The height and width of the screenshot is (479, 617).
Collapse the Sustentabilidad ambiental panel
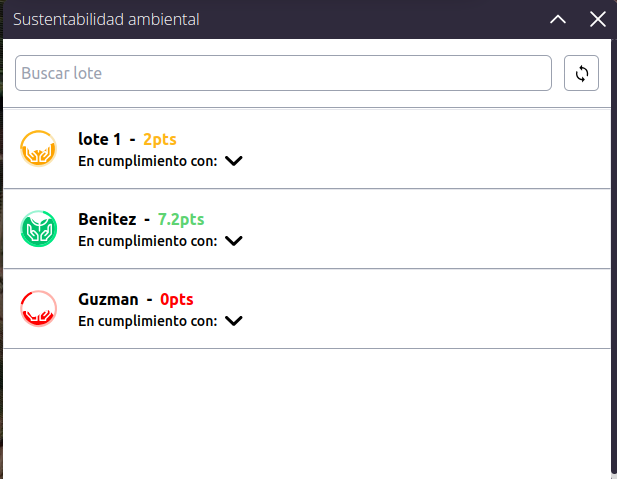(558, 19)
